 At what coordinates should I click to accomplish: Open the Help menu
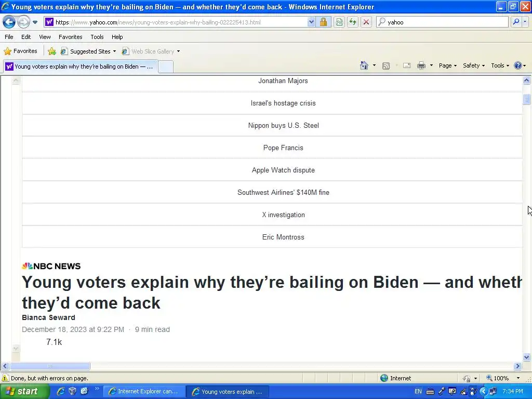[x=117, y=37]
